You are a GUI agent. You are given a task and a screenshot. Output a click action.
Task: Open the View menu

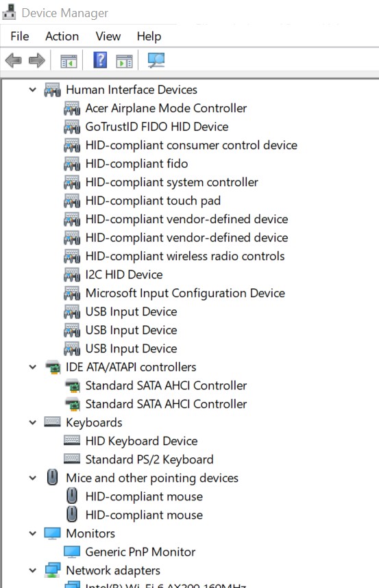(108, 36)
